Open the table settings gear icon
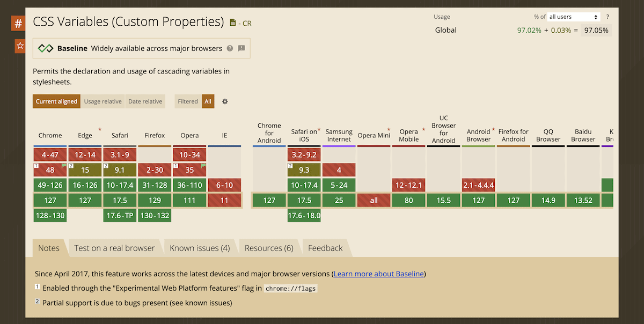Screen dimensions: 644x324 click(x=225, y=101)
